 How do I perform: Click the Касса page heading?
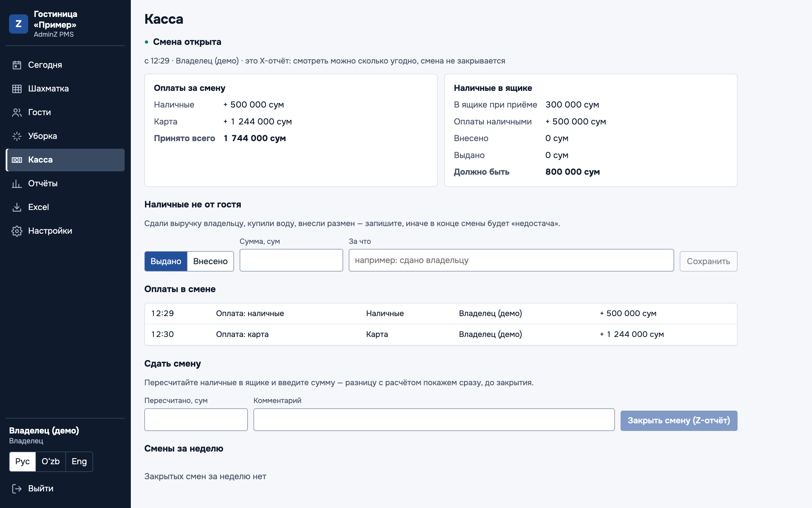coord(164,19)
